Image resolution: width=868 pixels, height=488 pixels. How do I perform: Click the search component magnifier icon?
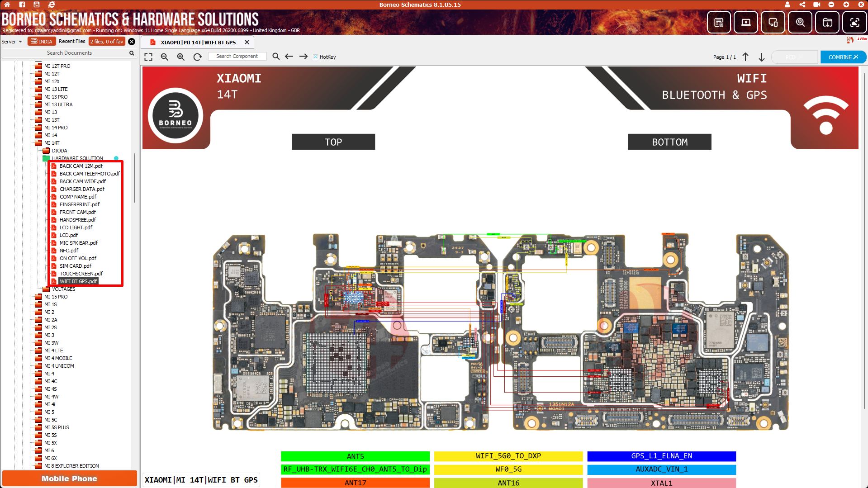pos(276,57)
